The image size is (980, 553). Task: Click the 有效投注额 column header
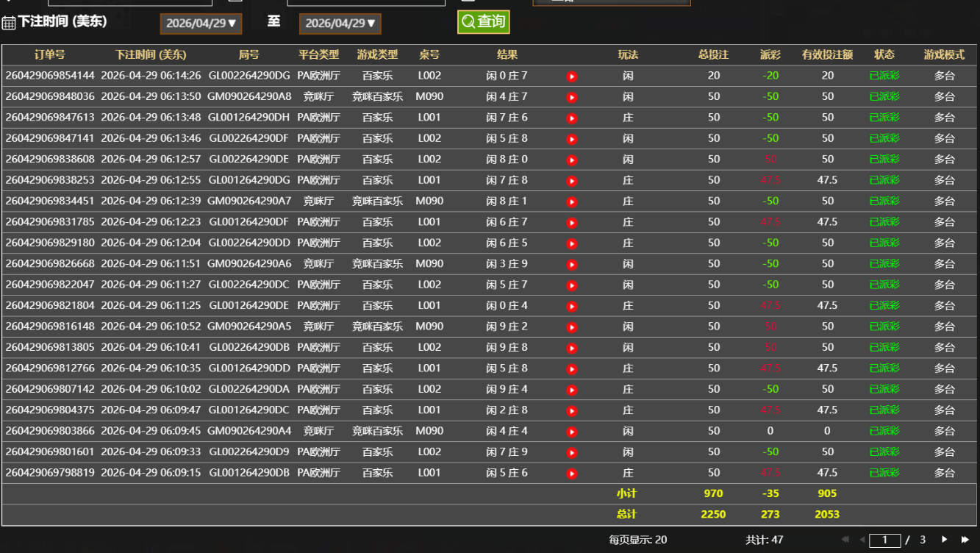tap(827, 55)
